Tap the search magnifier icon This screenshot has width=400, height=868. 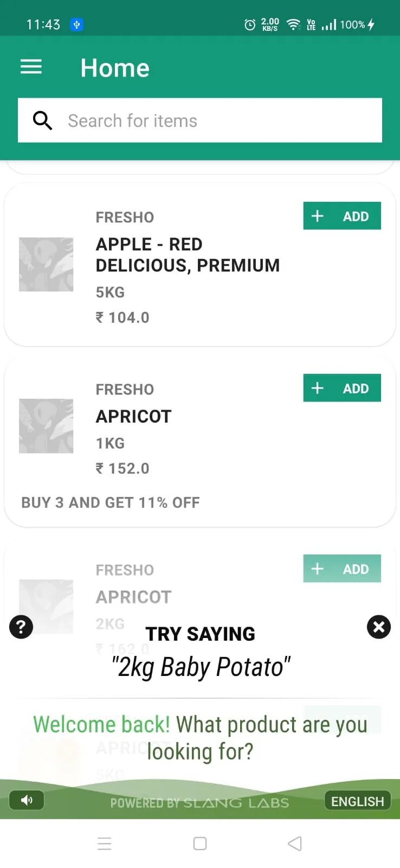[x=42, y=120]
